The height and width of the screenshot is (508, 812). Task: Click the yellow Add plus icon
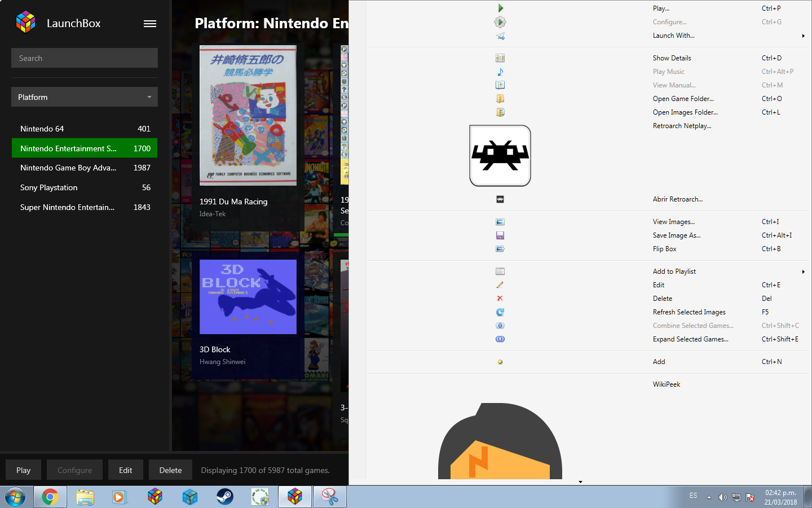pos(500,362)
